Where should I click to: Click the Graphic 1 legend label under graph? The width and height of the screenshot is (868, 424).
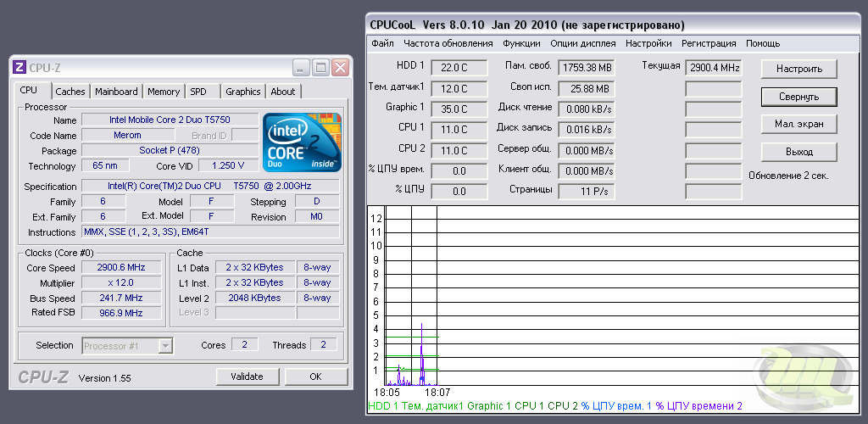tap(489, 405)
